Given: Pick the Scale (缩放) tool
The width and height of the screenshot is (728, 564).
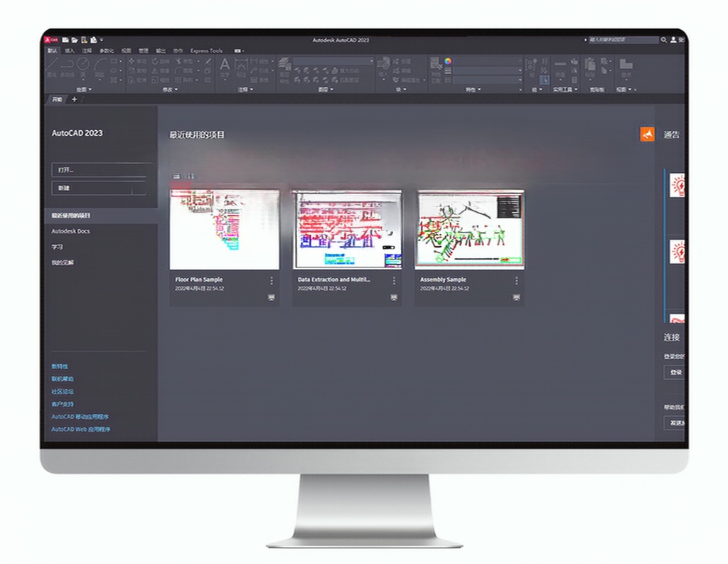Looking at the screenshot, I should [161, 80].
